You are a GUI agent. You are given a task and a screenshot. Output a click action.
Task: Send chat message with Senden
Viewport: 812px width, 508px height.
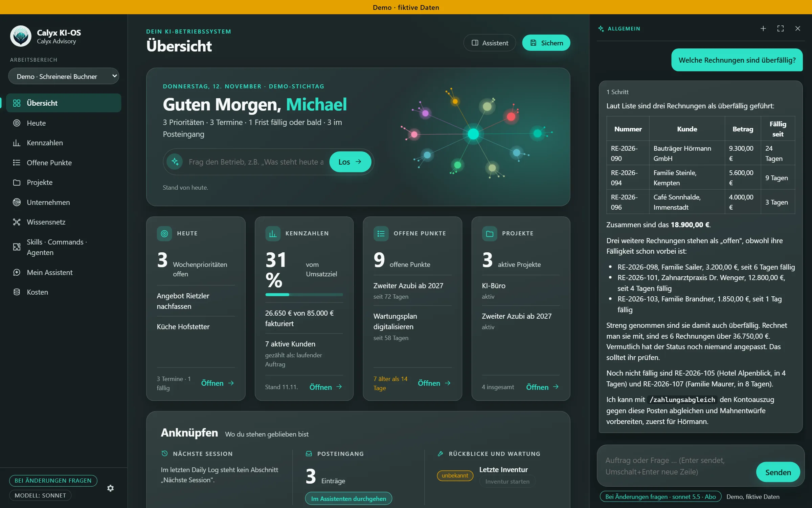pyautogui.click(x=778, y=472)
